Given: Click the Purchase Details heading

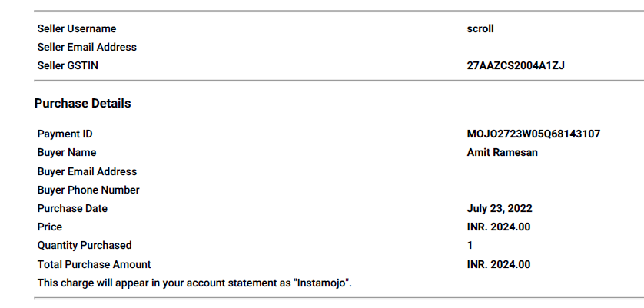Looking at the screenshot, I should coord(82,104).
